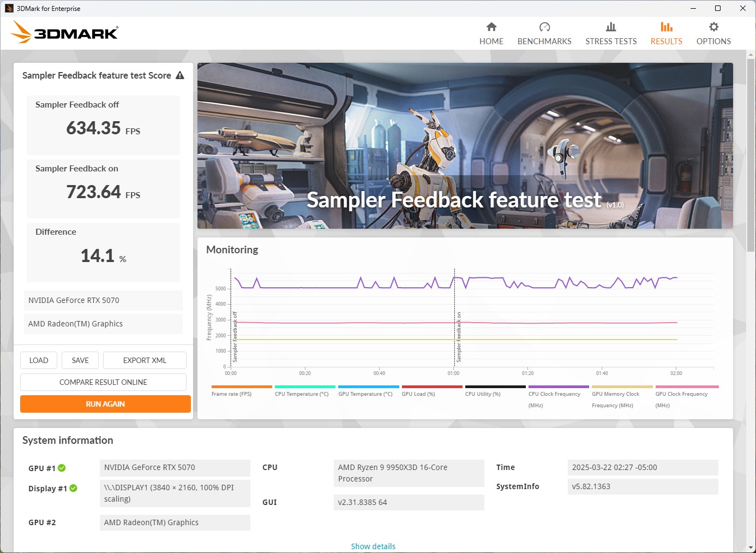Click the Display #1 green checkmark icon
The width and height of the screenshot is (756, 553).
[74, 488]
